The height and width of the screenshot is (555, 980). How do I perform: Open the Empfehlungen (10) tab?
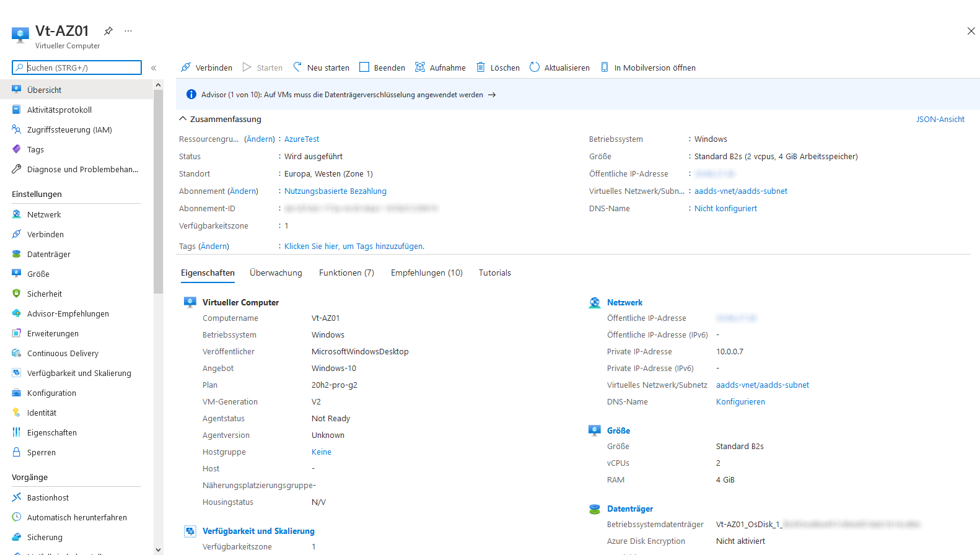427,273
